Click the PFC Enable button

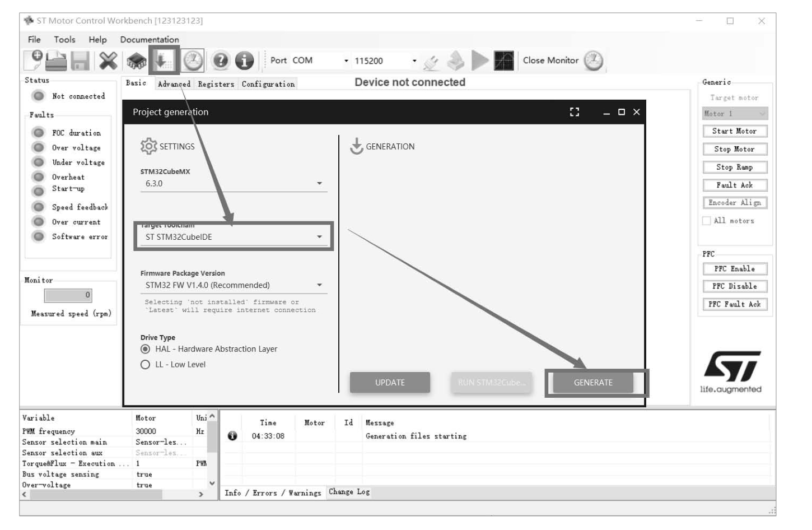[x=735, y=269]
